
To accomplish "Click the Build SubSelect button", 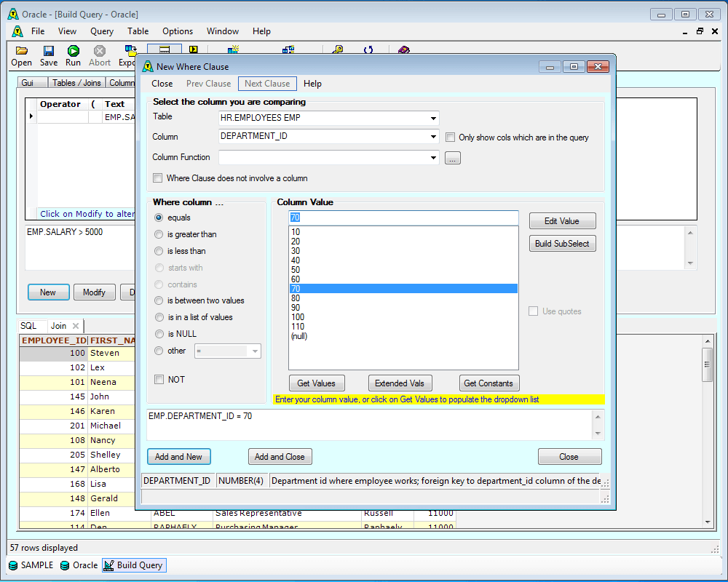I will point(562,244).
